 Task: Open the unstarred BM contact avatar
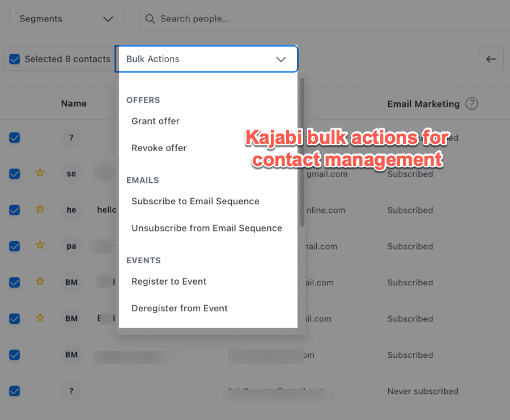tap(71, 355)
